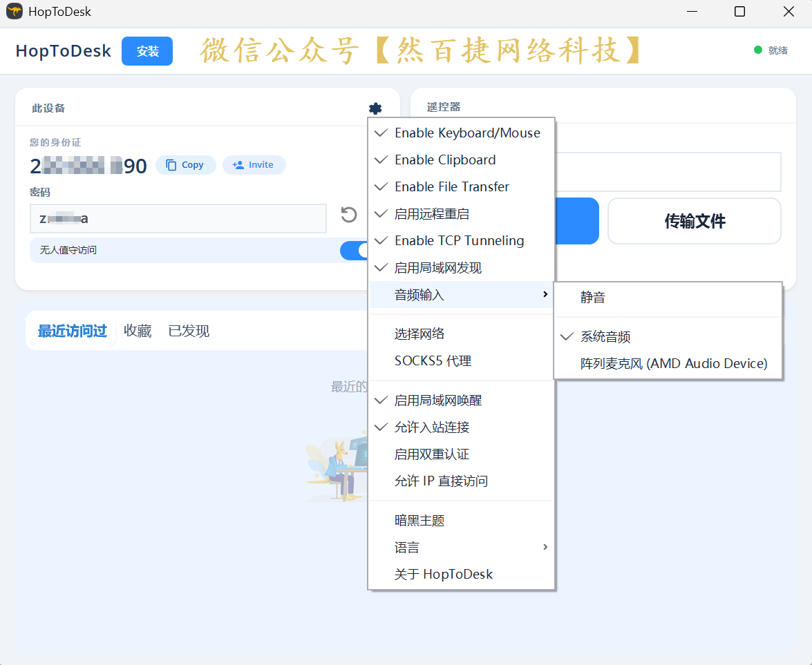Expand the 语言 submenu

pyautogui.click(x=462, y=547)
